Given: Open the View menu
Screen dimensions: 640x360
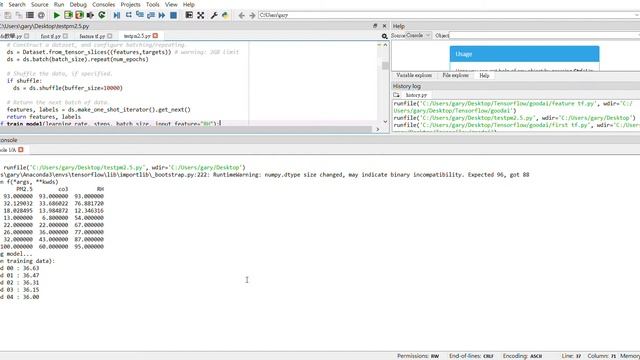Looking at the screenshot, I should [171, 4].
